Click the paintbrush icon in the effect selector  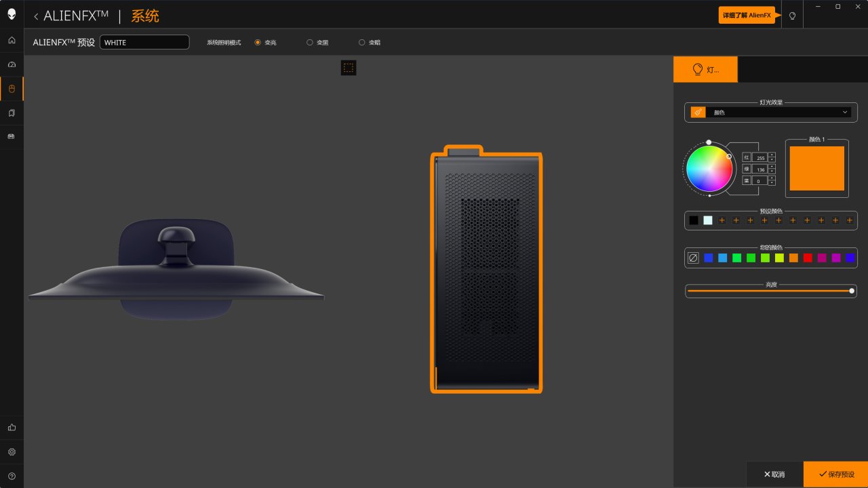pyautogui.click(x=698, y=112)
